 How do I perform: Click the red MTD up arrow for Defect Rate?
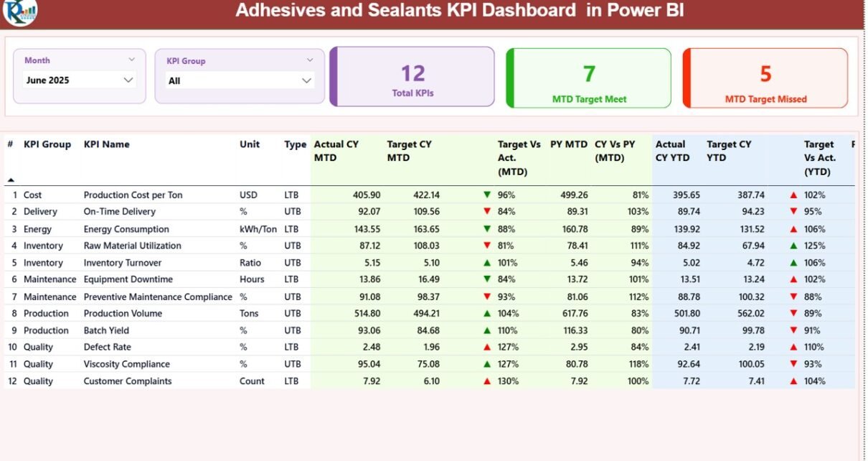[x=487, y=348]
